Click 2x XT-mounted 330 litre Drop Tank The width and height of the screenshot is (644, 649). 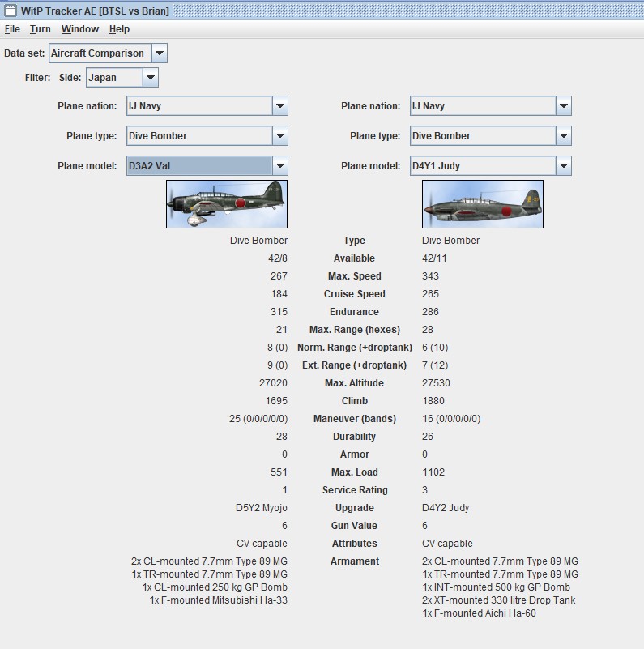pos(499,600)
